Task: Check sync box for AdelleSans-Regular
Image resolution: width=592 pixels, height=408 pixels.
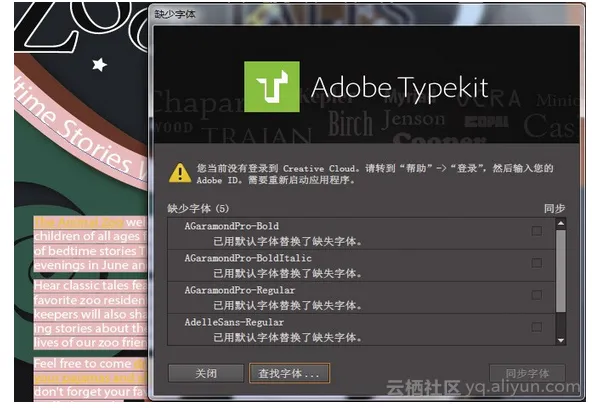Action: pyautogui.click(x=536, y=327)
